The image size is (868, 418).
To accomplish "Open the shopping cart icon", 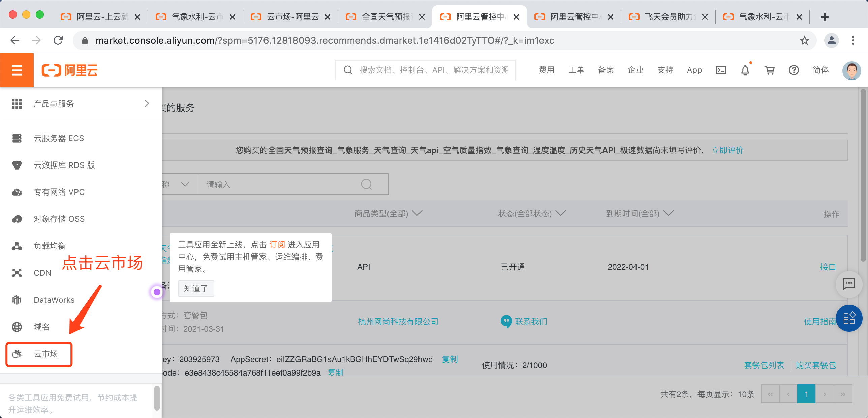I will [x=770, y=70].
